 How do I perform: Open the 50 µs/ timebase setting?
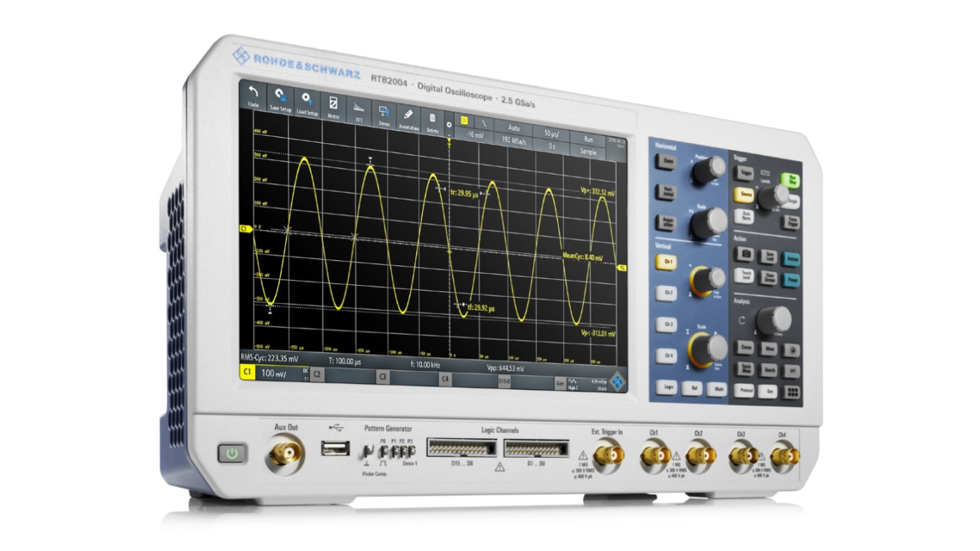(551, 134)
